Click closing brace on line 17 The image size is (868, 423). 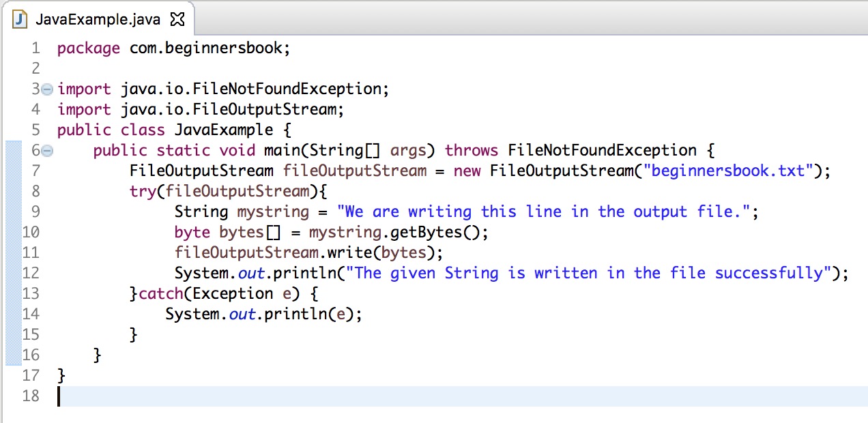61,376
